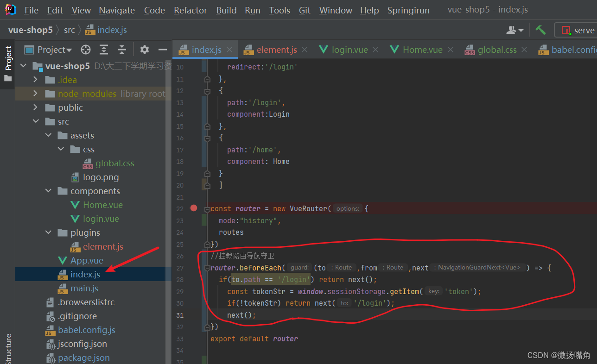The image size is (597, 364).
Task: Select .gitignore in the project tree
Action: click(77, 316)
